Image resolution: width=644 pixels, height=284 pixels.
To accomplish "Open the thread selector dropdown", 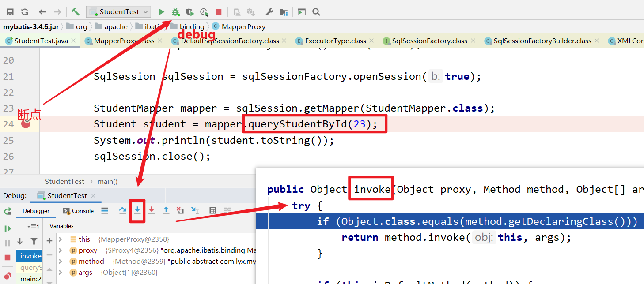I will (x=33, y=226).
